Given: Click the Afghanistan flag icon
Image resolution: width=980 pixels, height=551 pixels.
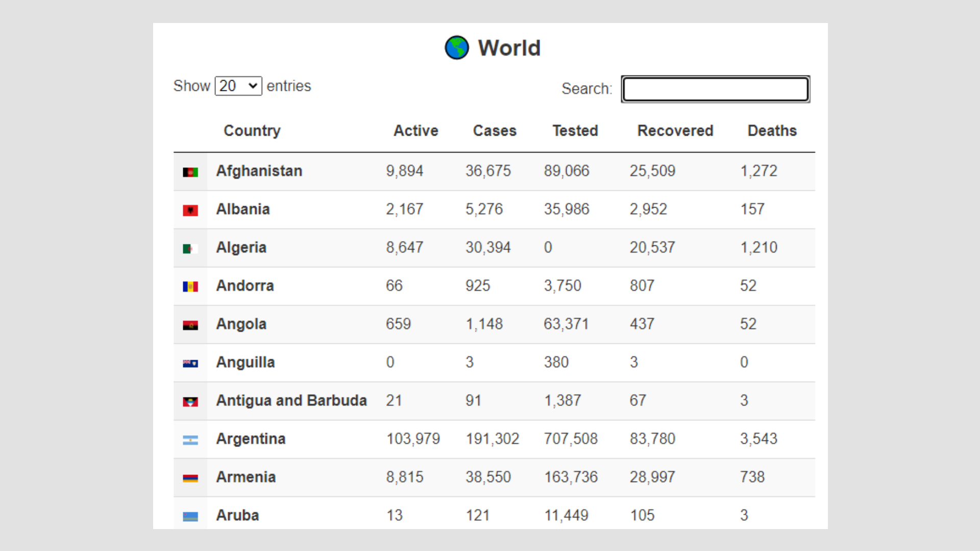Looking at the screenshot, I should click(190, 172).
